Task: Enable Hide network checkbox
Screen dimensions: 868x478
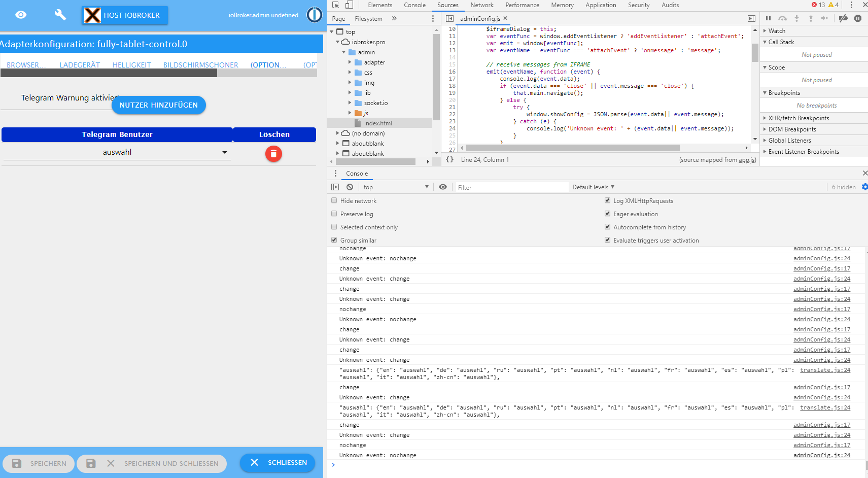Action: (334, 200)
